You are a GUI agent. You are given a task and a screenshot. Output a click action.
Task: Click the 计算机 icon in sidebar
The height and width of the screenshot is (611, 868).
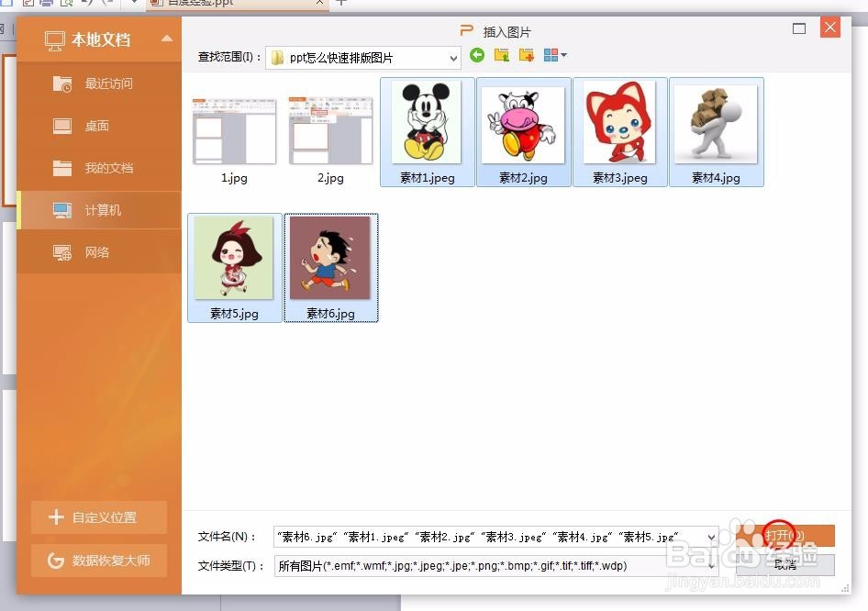pyautogui.click(x=62, y=210)
